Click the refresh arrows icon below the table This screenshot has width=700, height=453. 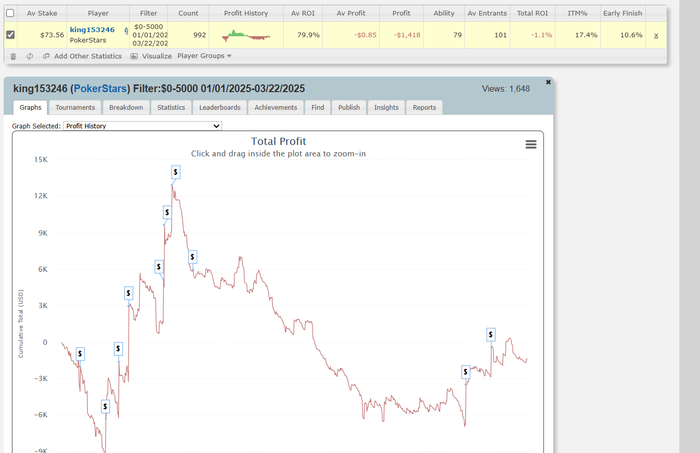(x=29, y=56)
